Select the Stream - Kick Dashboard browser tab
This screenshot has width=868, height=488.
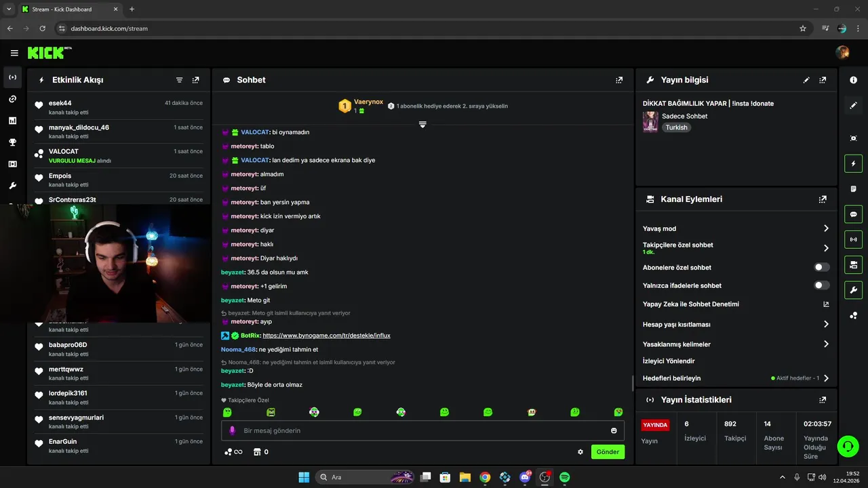tap(69, 9)
